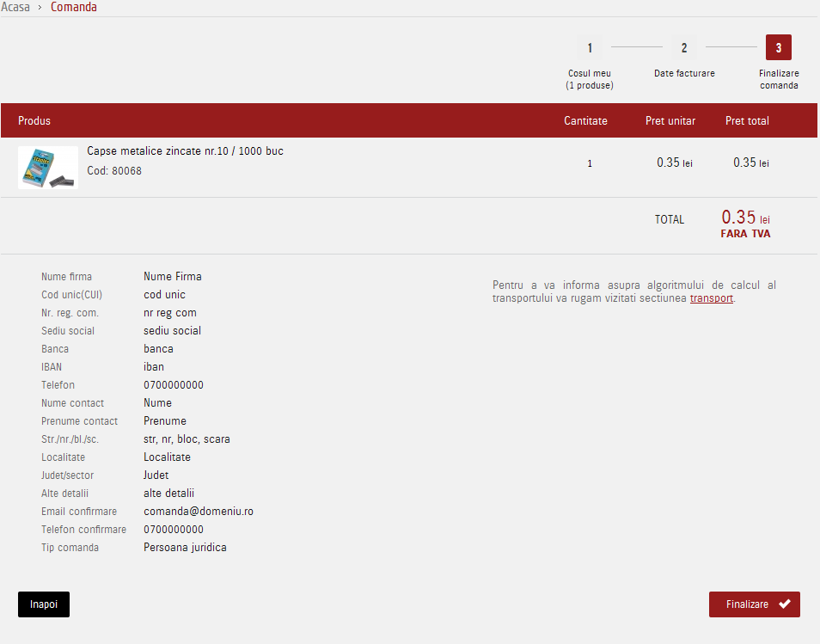
Task: Click the Cod unic(CUI) label
Action: (x=71, y=295)
